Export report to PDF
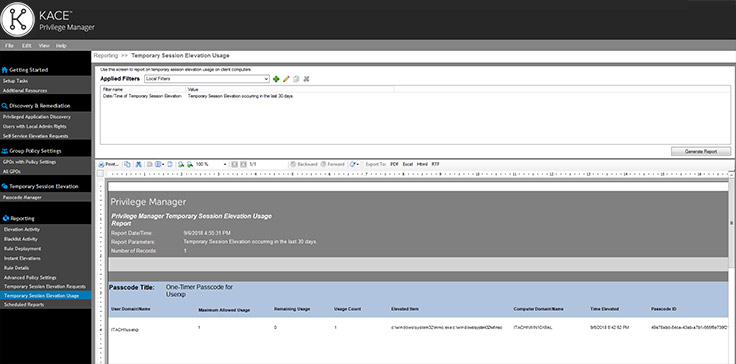 click(x=394, y=164)
